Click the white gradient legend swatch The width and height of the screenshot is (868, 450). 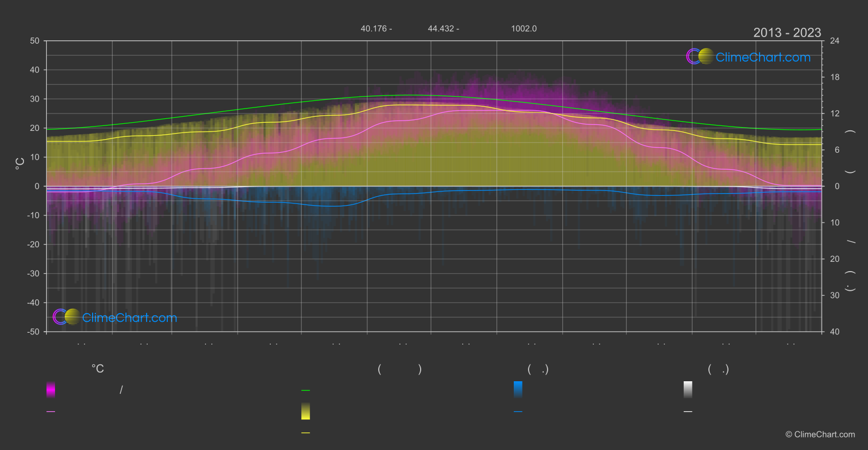point(688,389)
